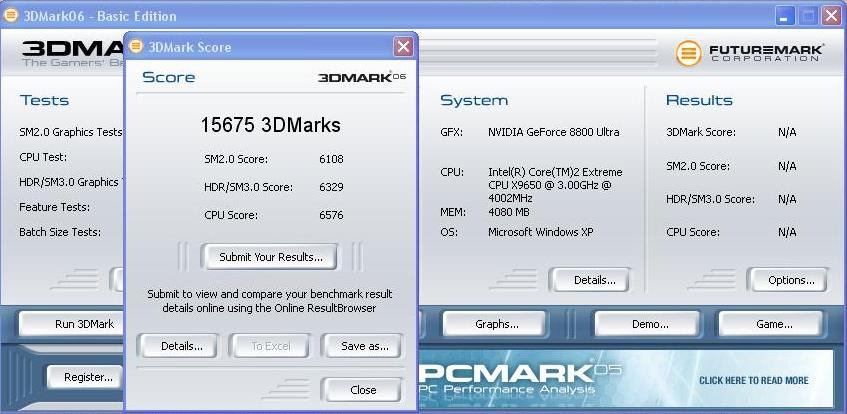The height and width of the screenshot is (414, 847).
Task: Click the Tests heading in the main window
Action: (x=44, y=101)
